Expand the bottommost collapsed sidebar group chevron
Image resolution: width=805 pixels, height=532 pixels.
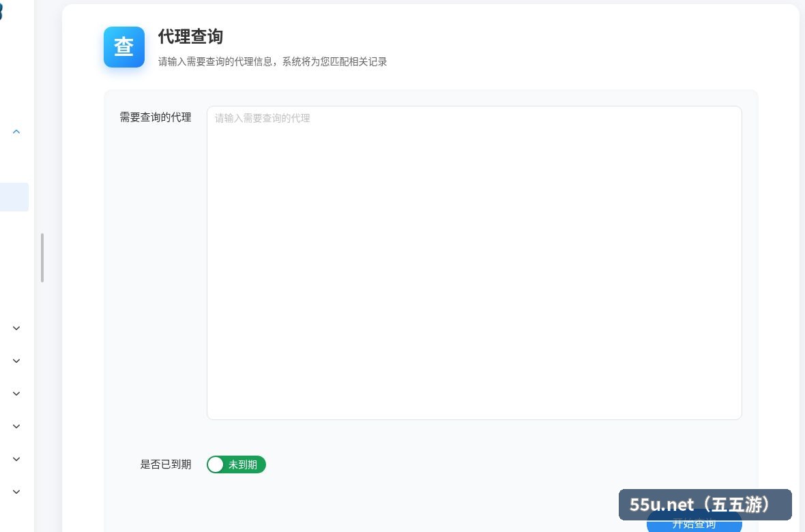[x=16, y=492]
